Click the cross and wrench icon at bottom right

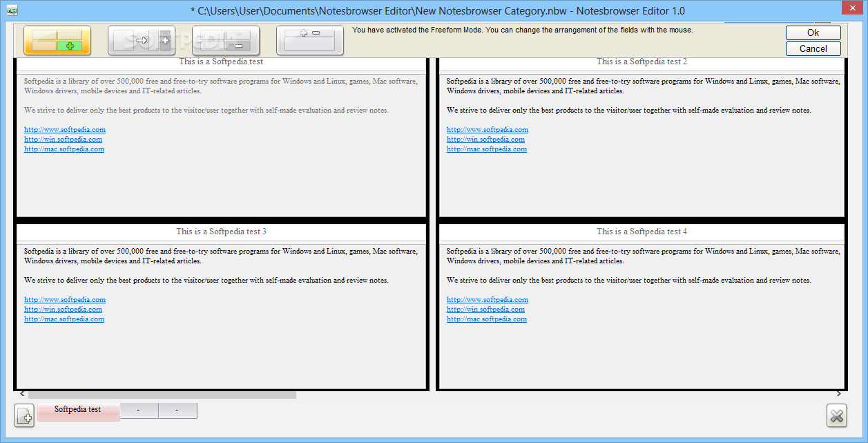[x=836, y=415]
